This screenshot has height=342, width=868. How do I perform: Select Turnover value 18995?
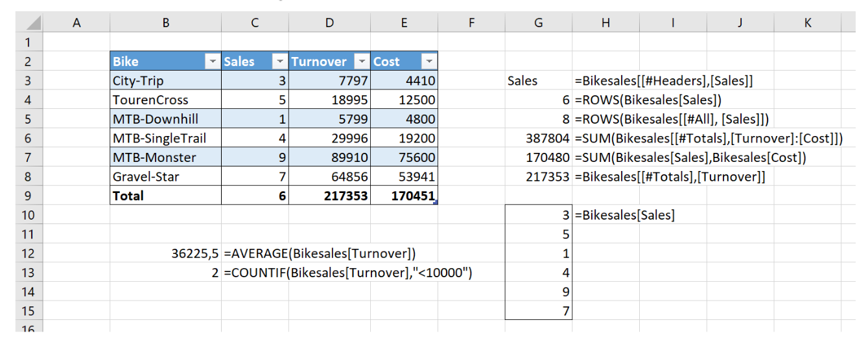pos(329,100)
